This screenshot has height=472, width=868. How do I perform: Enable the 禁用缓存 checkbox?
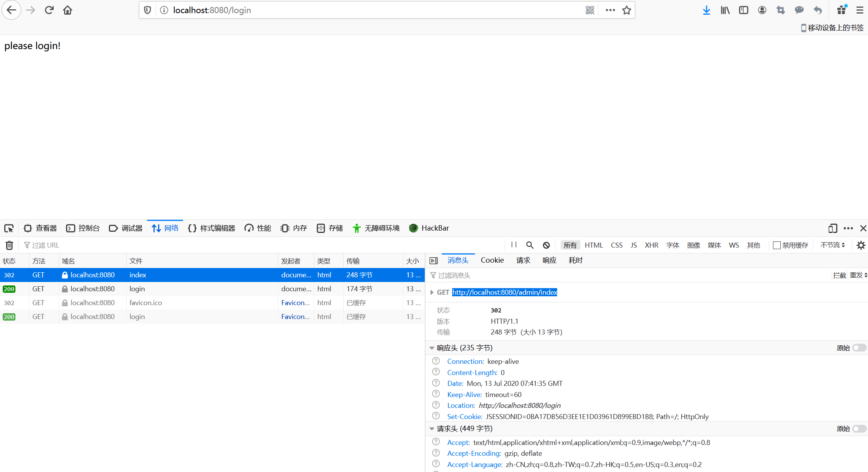coord(777,245)
